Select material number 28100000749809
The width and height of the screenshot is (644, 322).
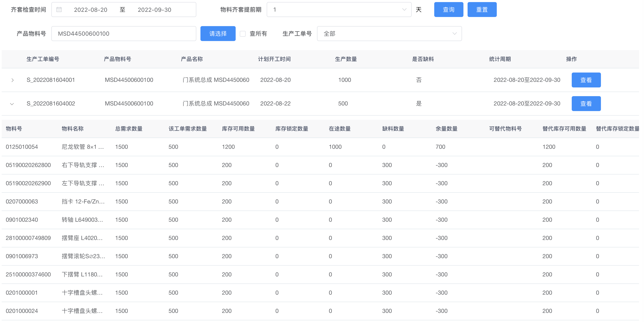[x=28, y=238]
